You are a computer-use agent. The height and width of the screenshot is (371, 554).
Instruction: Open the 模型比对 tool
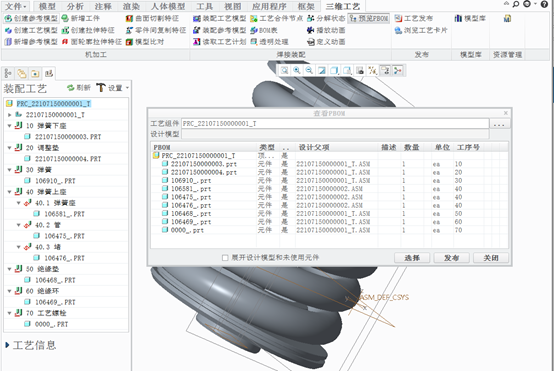point(145,42)
